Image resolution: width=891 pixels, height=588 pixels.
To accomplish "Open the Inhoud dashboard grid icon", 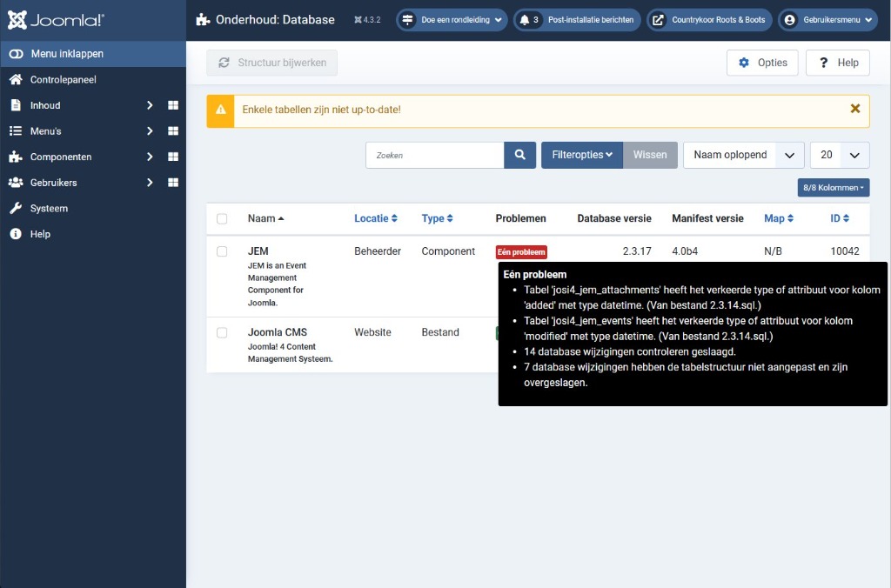I will [x=173, y=105].
